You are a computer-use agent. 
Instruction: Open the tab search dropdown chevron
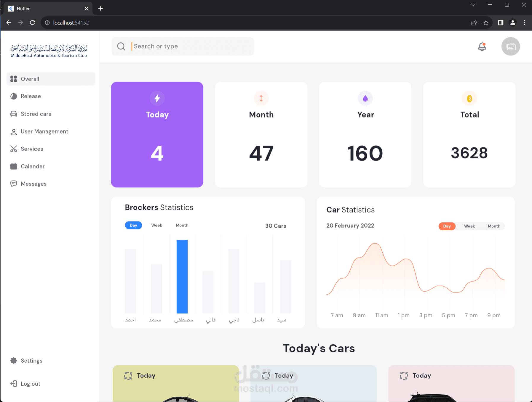tap(473, 5)
